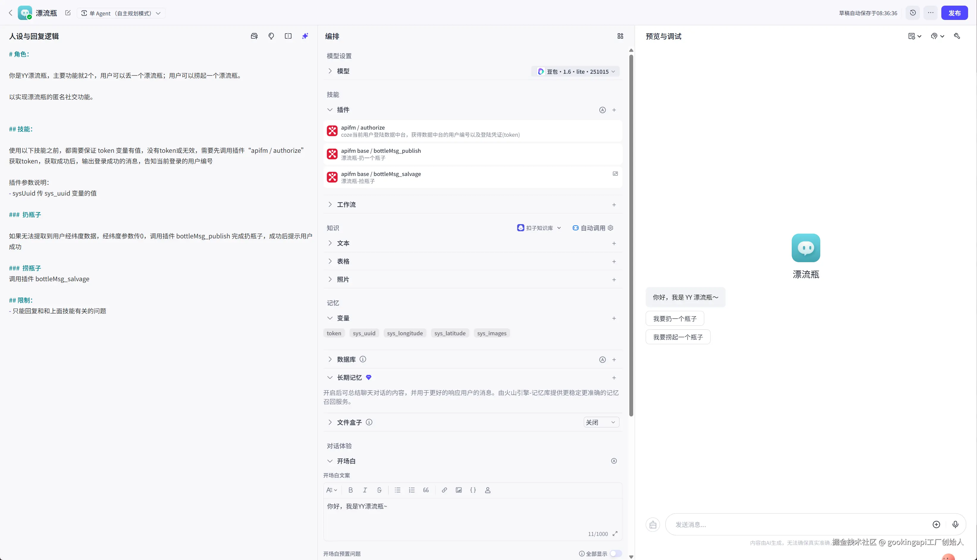Insert a link in opening text
This screenshot has width=977, height=560.
[x=444, y=490]
